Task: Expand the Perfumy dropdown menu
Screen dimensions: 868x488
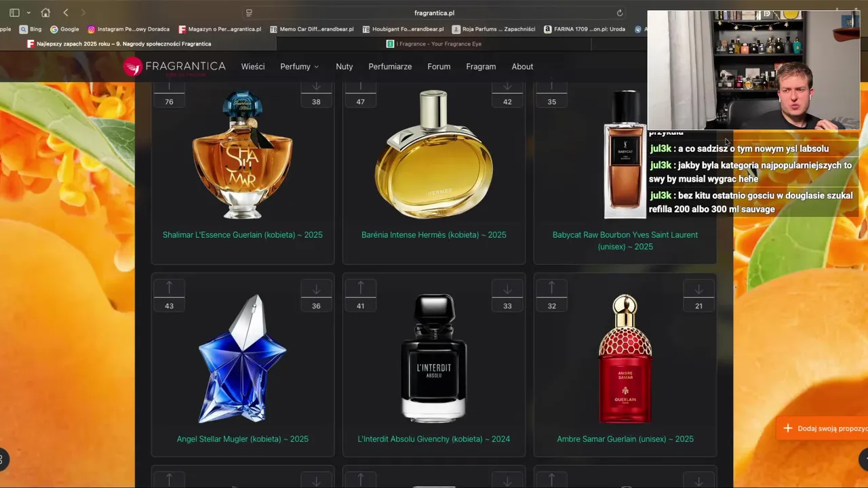Action: tap(299, 66)
